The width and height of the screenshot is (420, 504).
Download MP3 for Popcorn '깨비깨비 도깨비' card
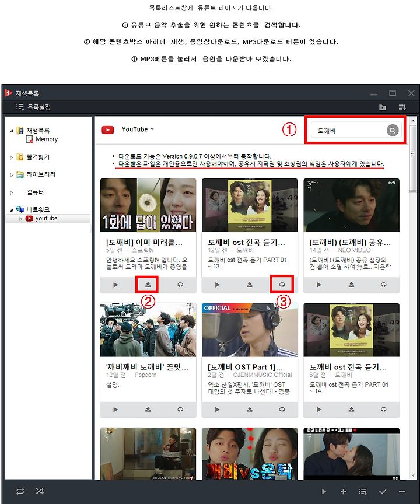coord(180,409)
